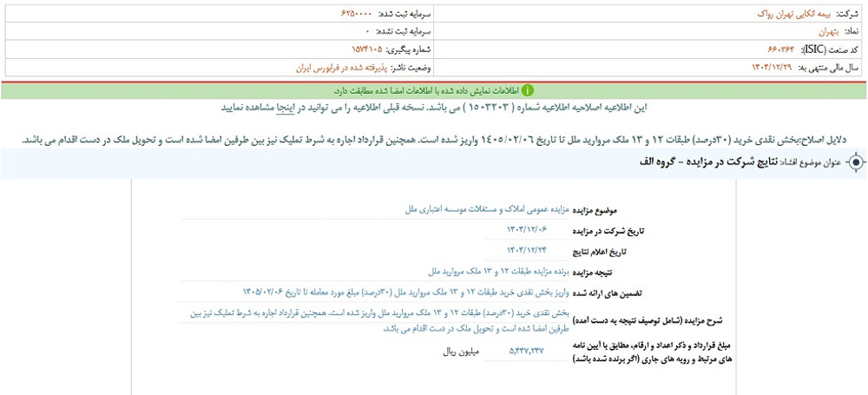Click the contract amount value ۵,۴۴۷,۲۴۷

(x=527, y=352)
